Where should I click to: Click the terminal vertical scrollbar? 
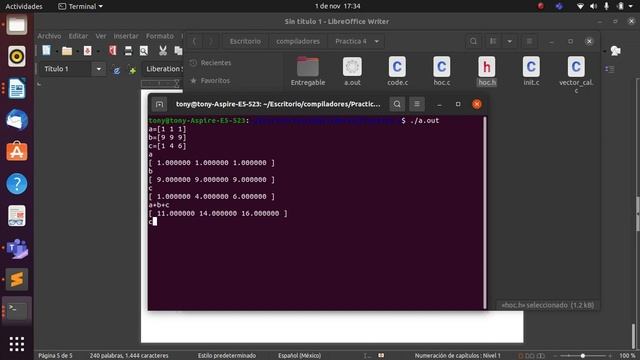tap(485, 212)
